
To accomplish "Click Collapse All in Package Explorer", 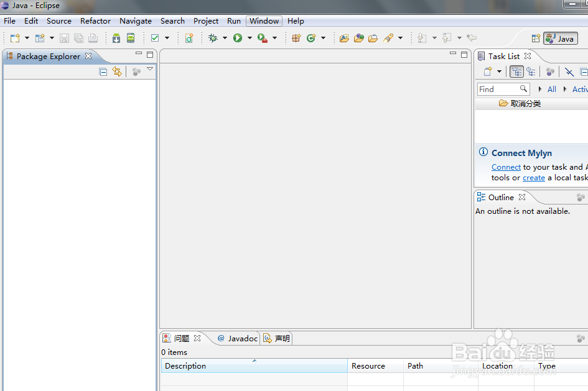I will (x=103, y=71).
